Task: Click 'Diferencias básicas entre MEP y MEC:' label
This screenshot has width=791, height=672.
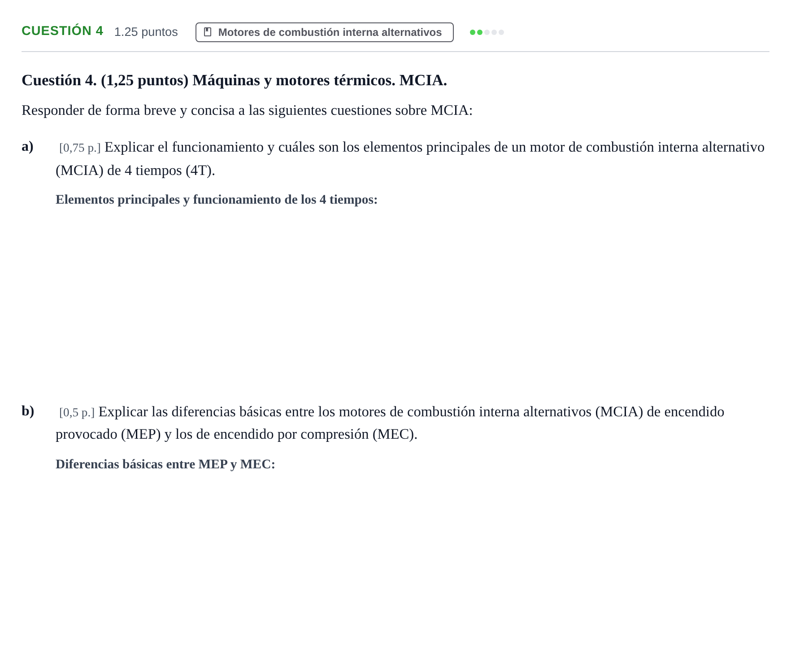Action: pos(165,464)
